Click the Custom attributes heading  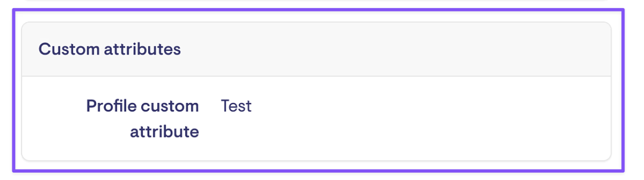110,49
